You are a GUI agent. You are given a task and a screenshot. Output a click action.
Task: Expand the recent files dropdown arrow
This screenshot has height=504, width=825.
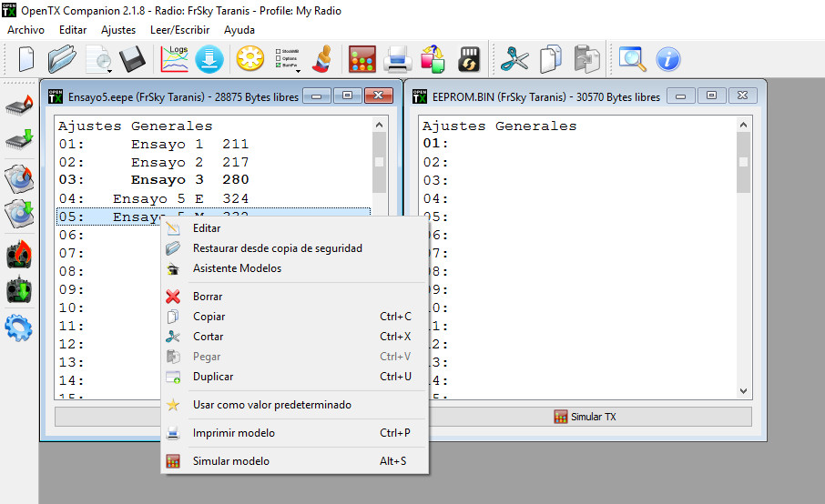(108, 69)
